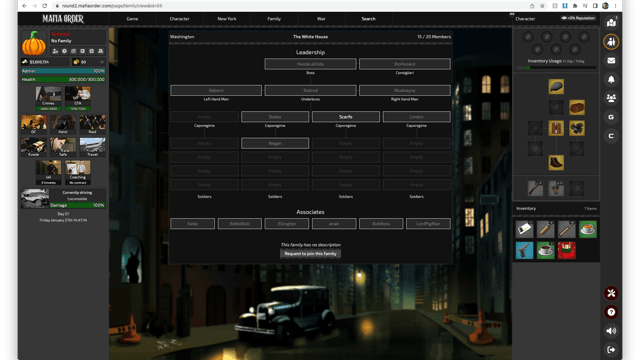Click the Mafia Order logo
Image resolution: width=640 pixels, height=360 pixels.
pos(63,19)
